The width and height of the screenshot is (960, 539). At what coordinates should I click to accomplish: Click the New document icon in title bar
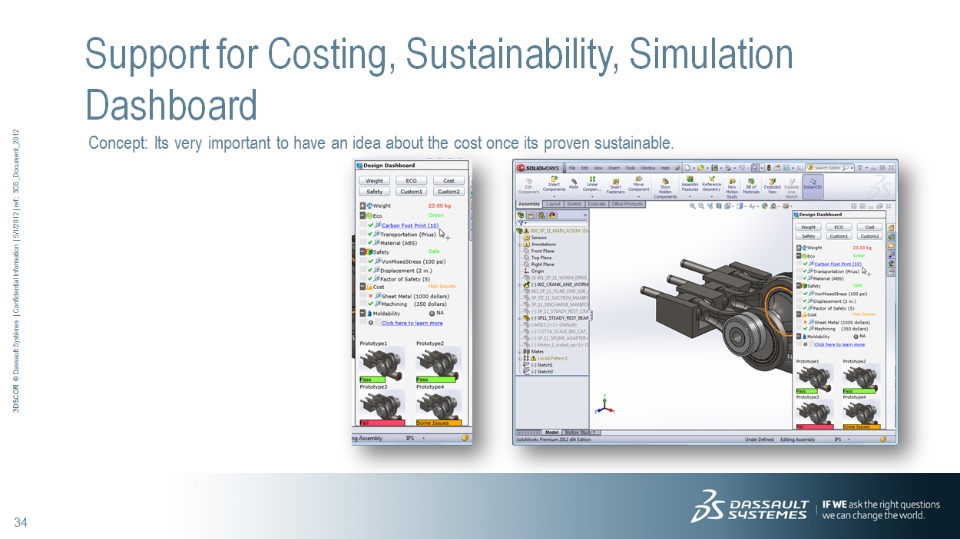tap(688, 167)
